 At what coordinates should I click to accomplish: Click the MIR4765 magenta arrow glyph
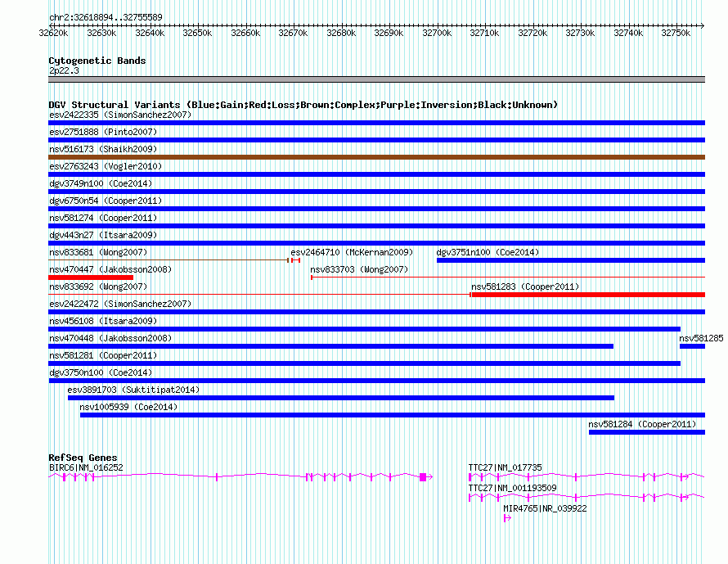tap(507, 518)
